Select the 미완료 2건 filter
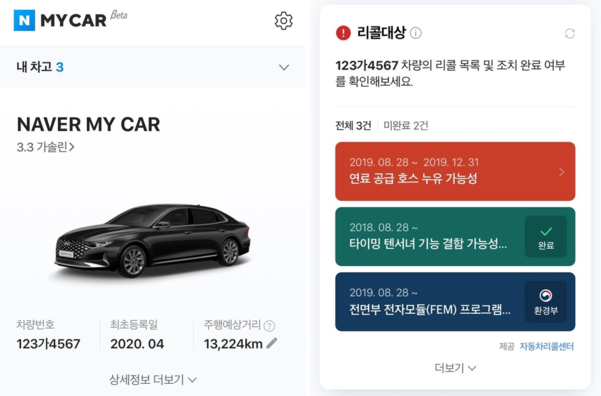The width and height of the screenshot is (601, 396). pos(406,125)
